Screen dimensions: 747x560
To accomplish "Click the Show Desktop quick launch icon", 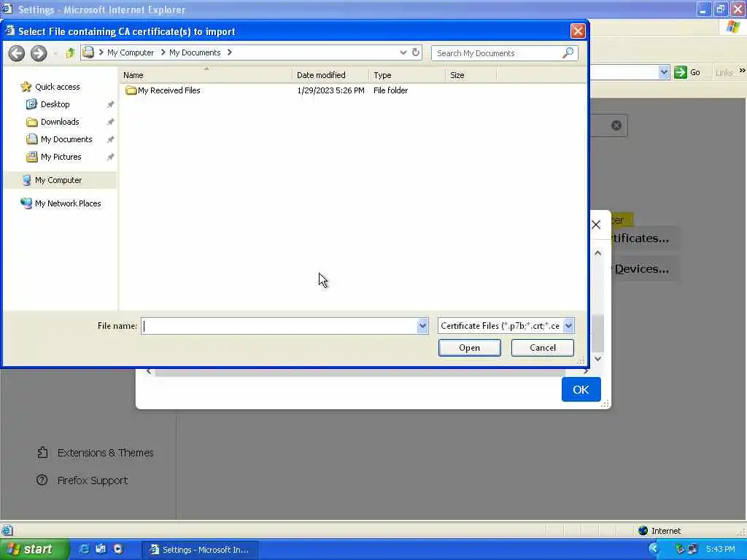I will 101,549.
